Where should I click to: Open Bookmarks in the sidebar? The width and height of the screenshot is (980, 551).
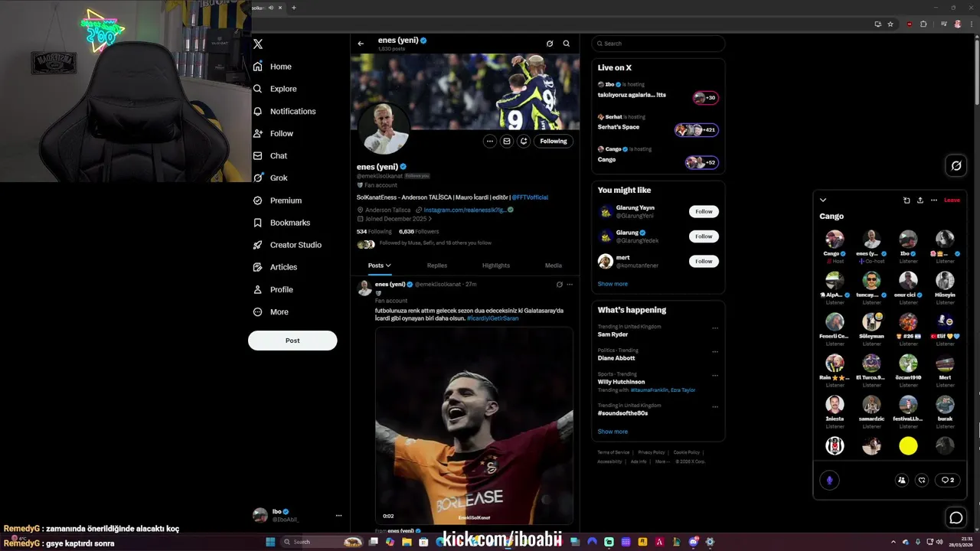click(282, 223)
